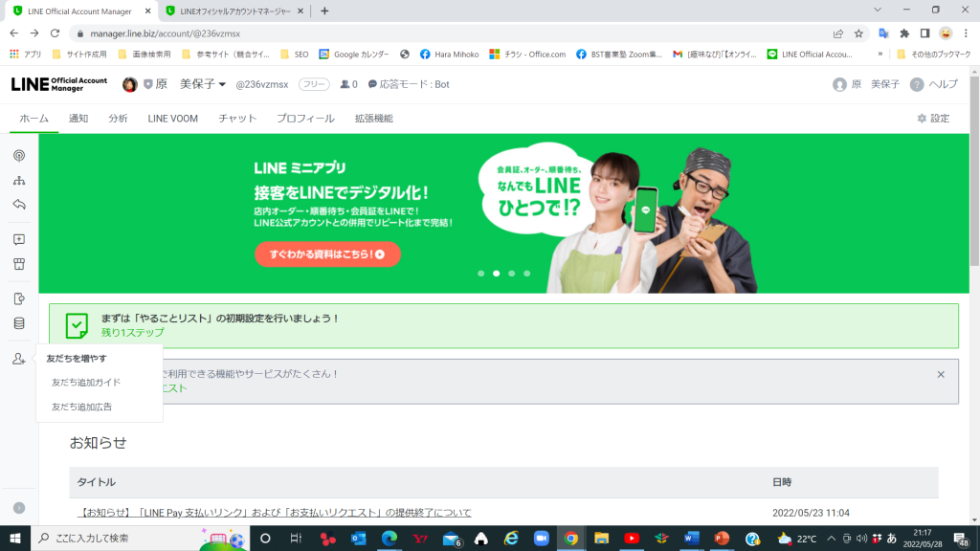Bookmark this page with the star icon
The height and width of the screenshot is (551, 980).
coord(858,33)
